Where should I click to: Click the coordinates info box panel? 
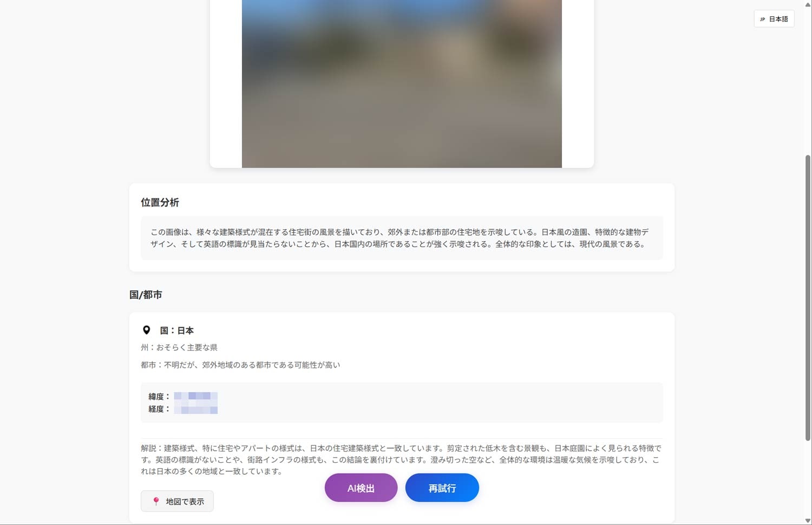click(x=402, y=403)
